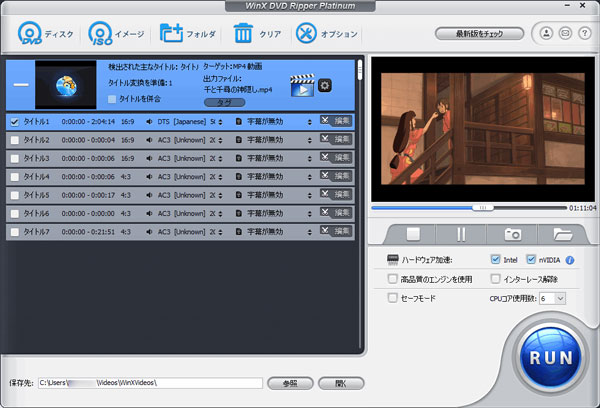Click the mail envelope icon
This screenshot has height=408, width=600.
coord(565,33)
